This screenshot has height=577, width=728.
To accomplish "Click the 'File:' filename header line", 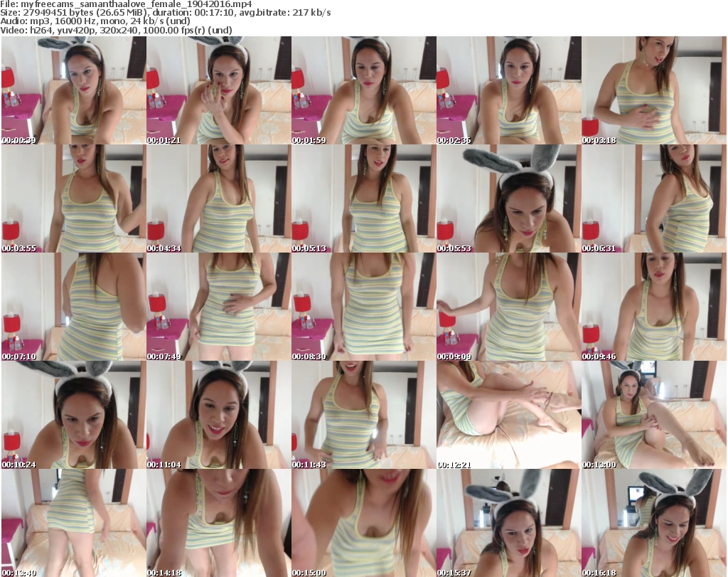I will click(x=126, y=4).
